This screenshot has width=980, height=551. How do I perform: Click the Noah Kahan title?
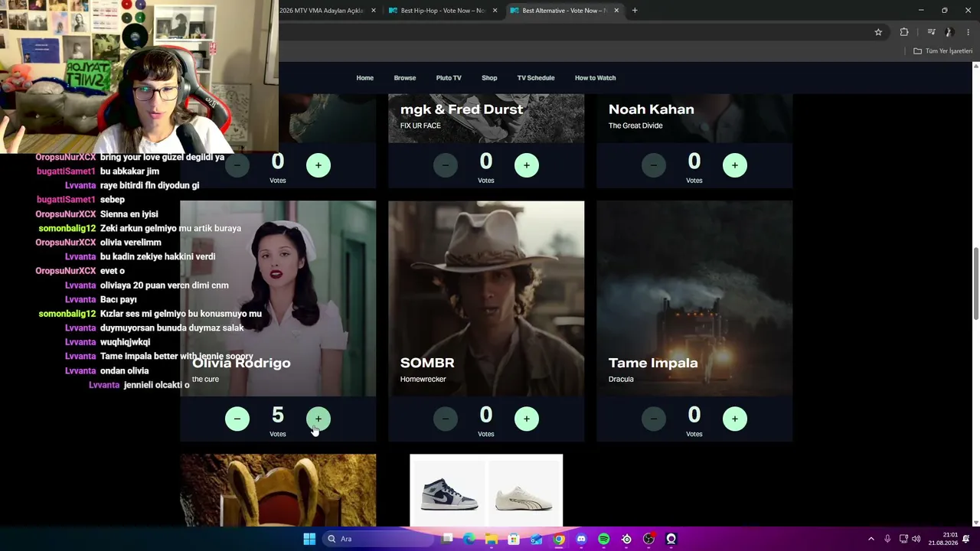point(652,109)
